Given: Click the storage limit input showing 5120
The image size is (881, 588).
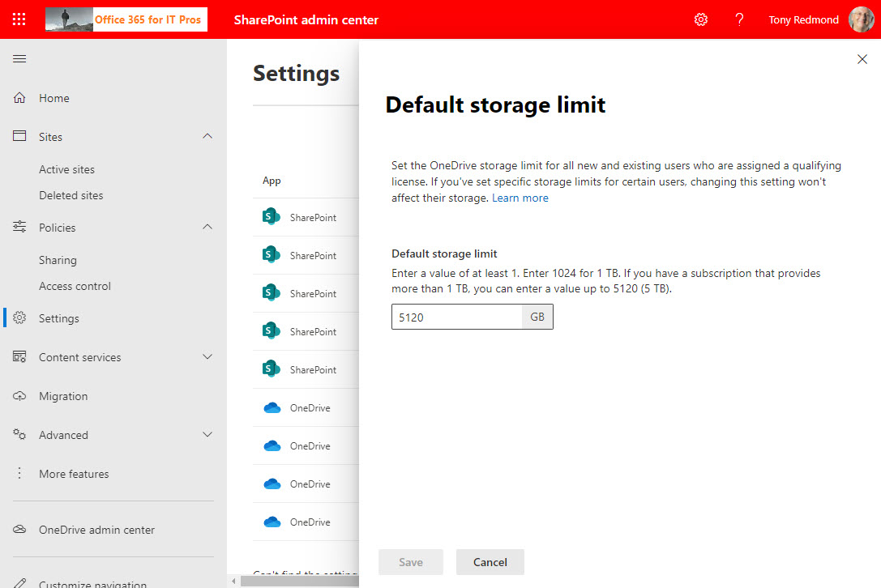Looking at the screenshot, I should coord(457,317).
